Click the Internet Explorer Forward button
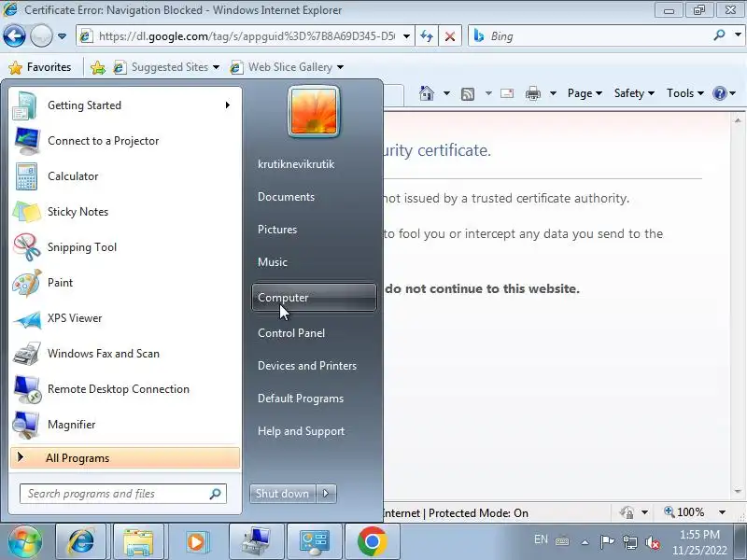The image size is (747, 560). [41, 36]
